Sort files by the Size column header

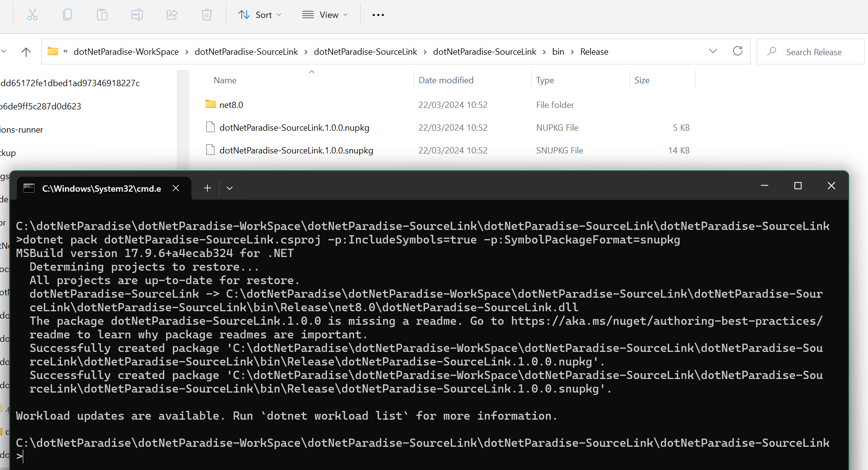click(x=642, y=80)
